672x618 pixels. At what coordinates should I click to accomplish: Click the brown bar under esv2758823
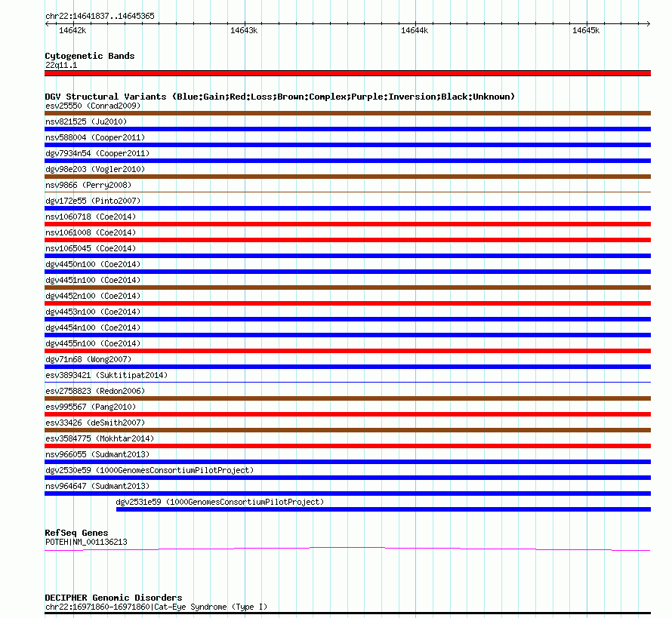coord(347,398)
